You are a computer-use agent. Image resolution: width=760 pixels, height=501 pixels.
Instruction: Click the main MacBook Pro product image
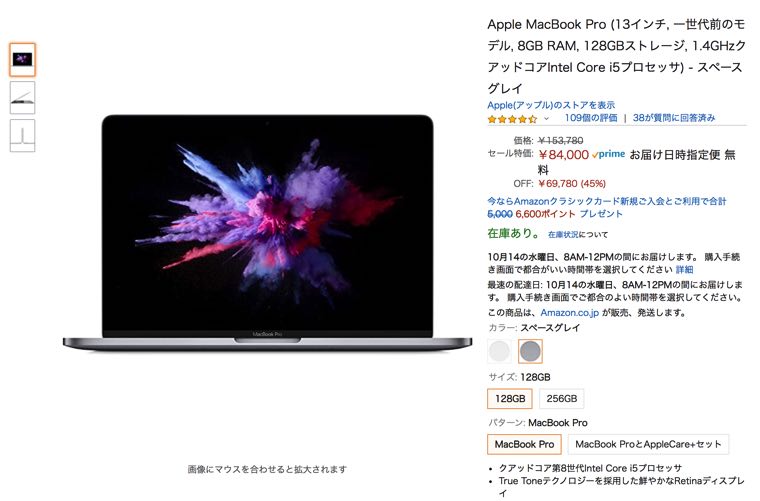point(267,231)
